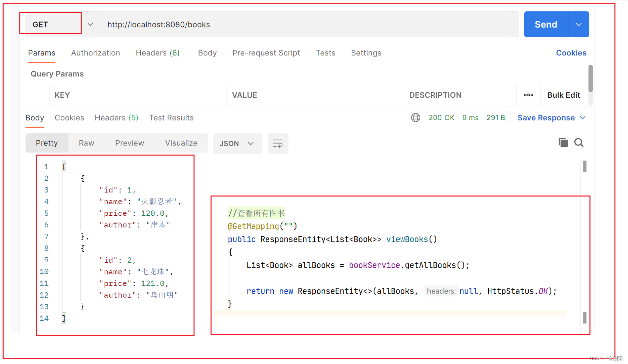Viewport: 628px width, 364px height.
Task: Select the response Body tab
Action: [35, 118]
